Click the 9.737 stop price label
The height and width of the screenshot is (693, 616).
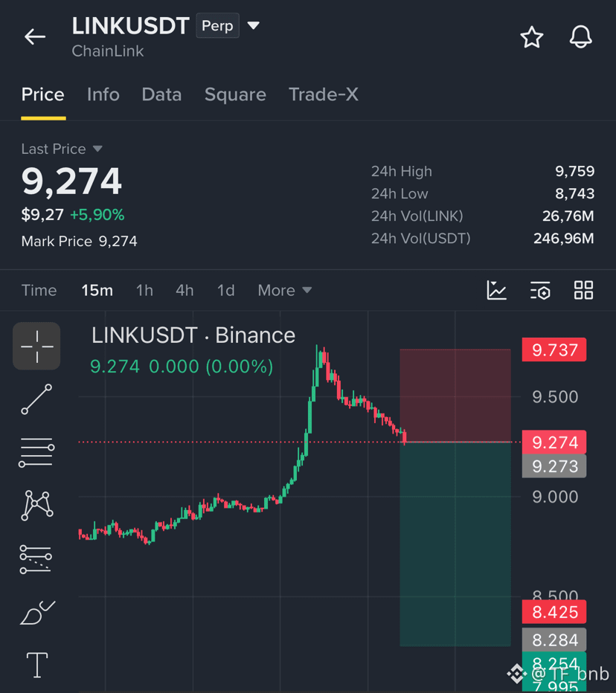[x=554, y=349]
